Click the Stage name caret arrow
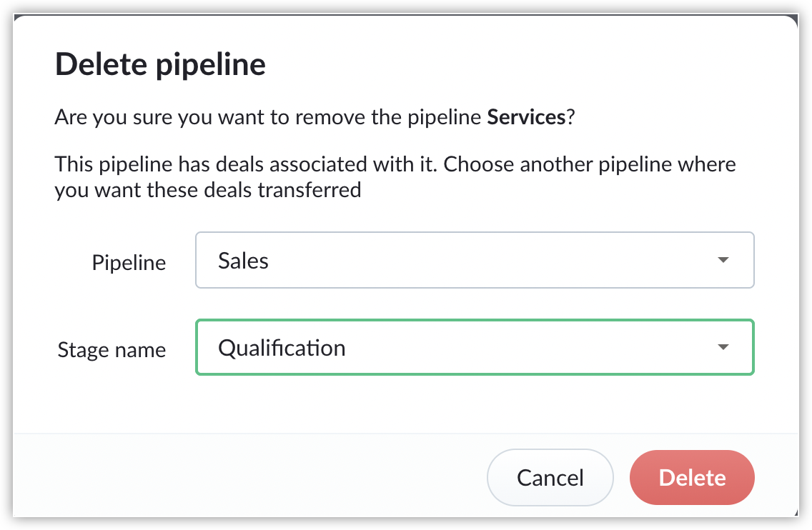Viewport: 812px width, 530px height. 723,348
